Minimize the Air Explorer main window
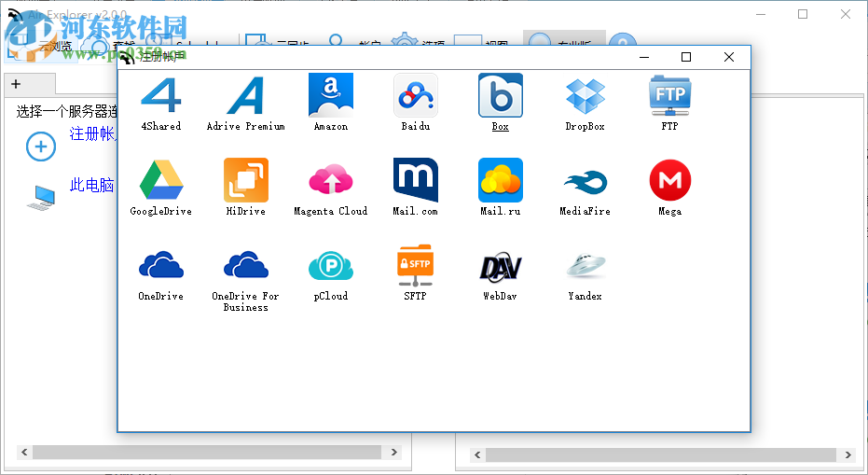868x475 pixels. (x=761, y=14)
